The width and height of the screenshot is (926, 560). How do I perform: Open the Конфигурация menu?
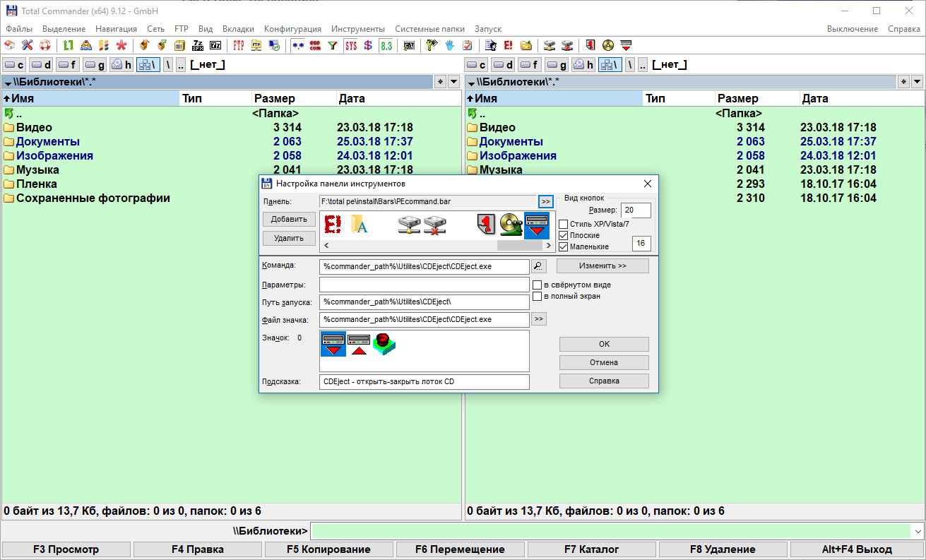[x=292, y=29]
